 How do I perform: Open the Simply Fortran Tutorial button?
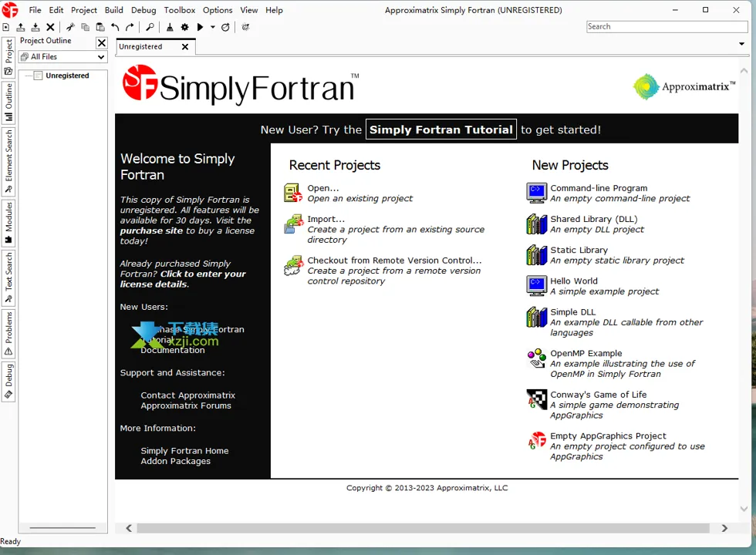440,129
